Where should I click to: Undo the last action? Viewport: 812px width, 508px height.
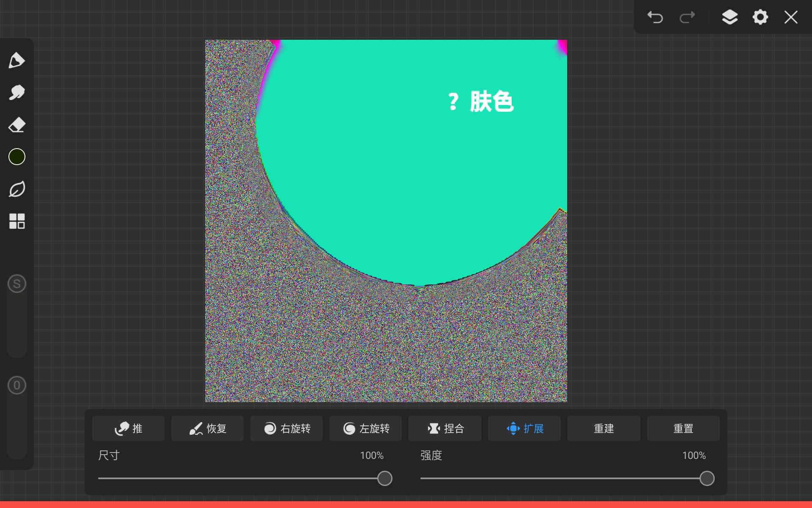tap(655, 17)
